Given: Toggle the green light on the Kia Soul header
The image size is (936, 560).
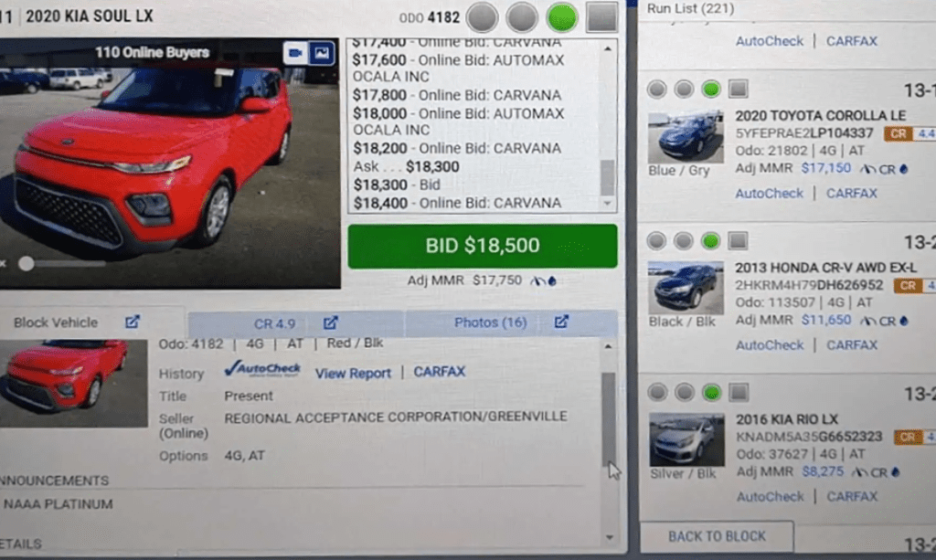Looking at the screenshot, I should click(562, 16).
